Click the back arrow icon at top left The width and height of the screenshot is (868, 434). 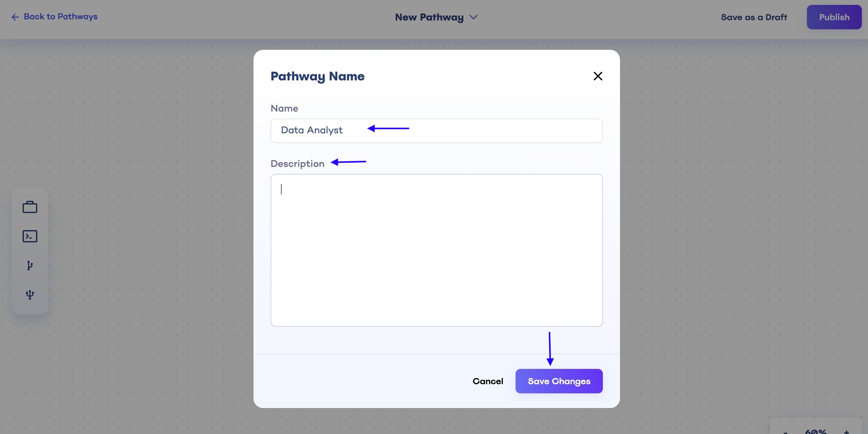[15, 17]
